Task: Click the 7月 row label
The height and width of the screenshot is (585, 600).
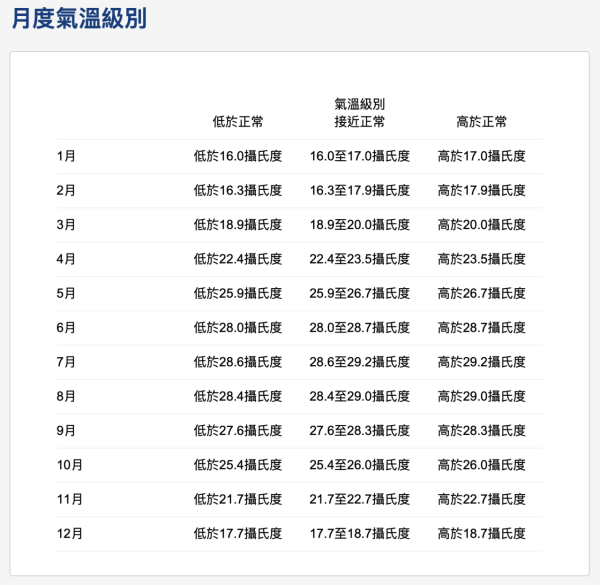Action: [x=66, y=362]
